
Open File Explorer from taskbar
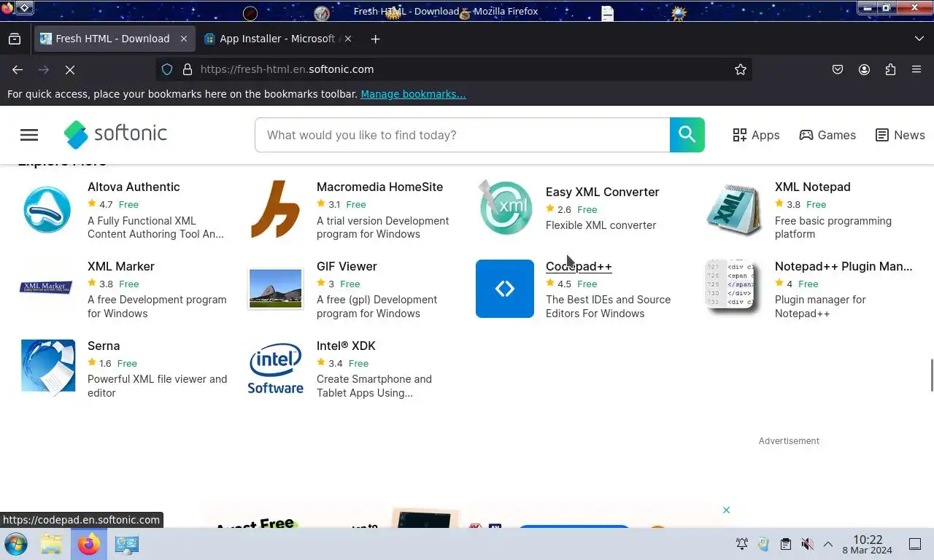[x=51, y=544]
